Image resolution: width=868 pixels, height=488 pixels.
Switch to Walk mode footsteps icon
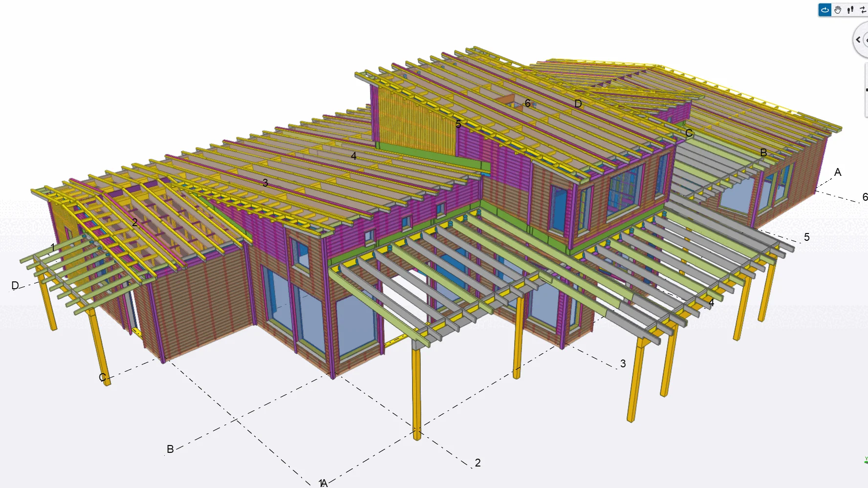(x=850, y=10)
